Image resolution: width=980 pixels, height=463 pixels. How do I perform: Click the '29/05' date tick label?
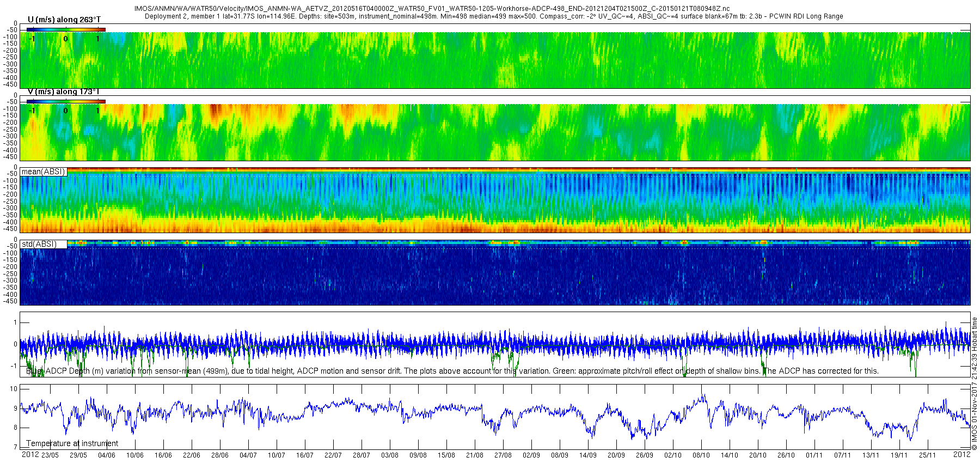coord(78,455)
